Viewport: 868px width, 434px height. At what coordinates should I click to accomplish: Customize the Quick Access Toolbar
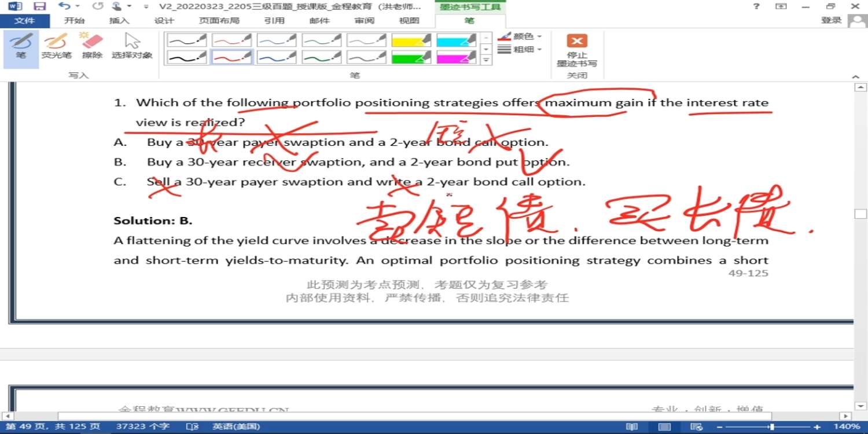pyautogui.click(x=145, y=6)
